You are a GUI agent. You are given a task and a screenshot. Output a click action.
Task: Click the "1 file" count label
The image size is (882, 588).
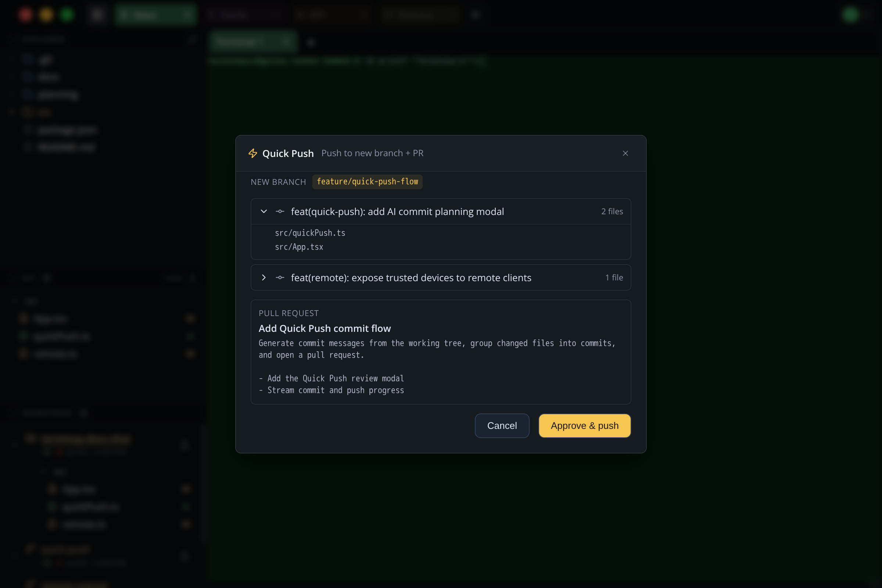tap(614, 277)
